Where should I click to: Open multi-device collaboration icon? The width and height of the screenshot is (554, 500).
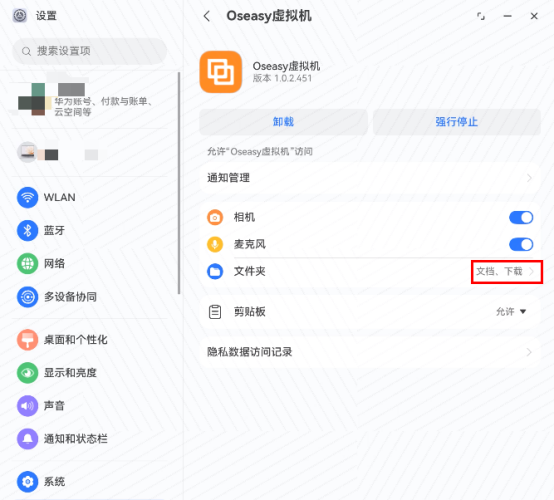coord(28,297)
